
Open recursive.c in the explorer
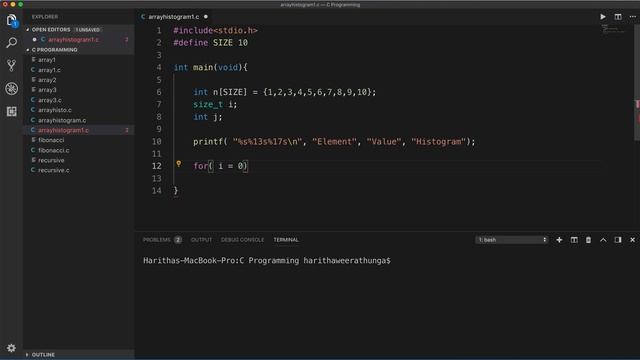54,170
